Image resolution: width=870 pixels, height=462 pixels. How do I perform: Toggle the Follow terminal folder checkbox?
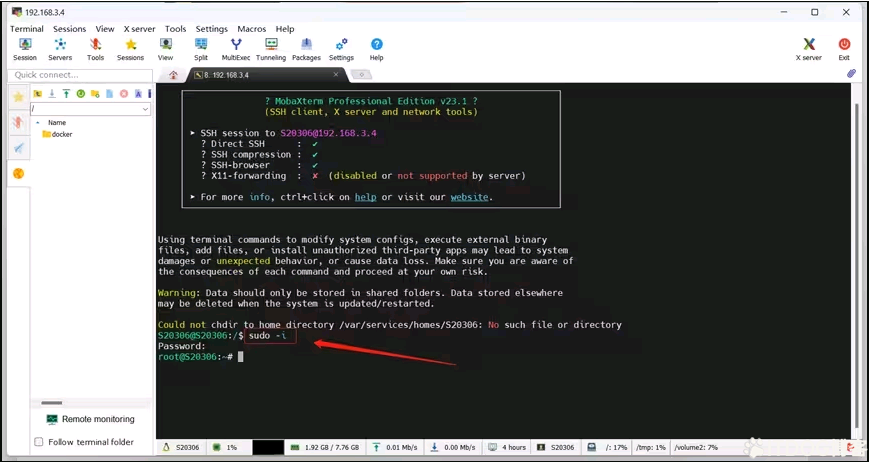(38, 442)
